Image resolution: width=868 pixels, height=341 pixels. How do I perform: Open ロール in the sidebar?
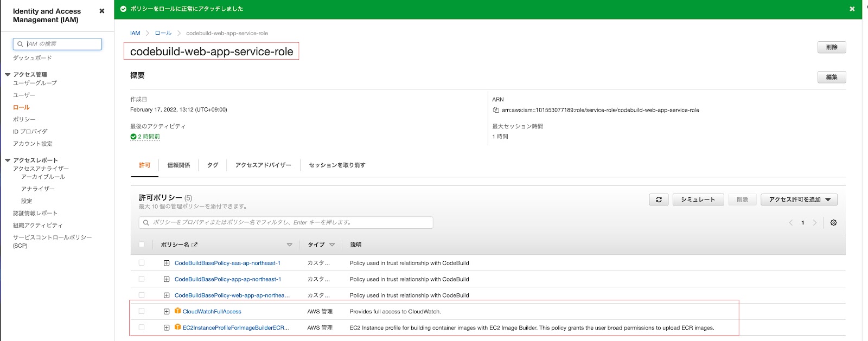21,107
